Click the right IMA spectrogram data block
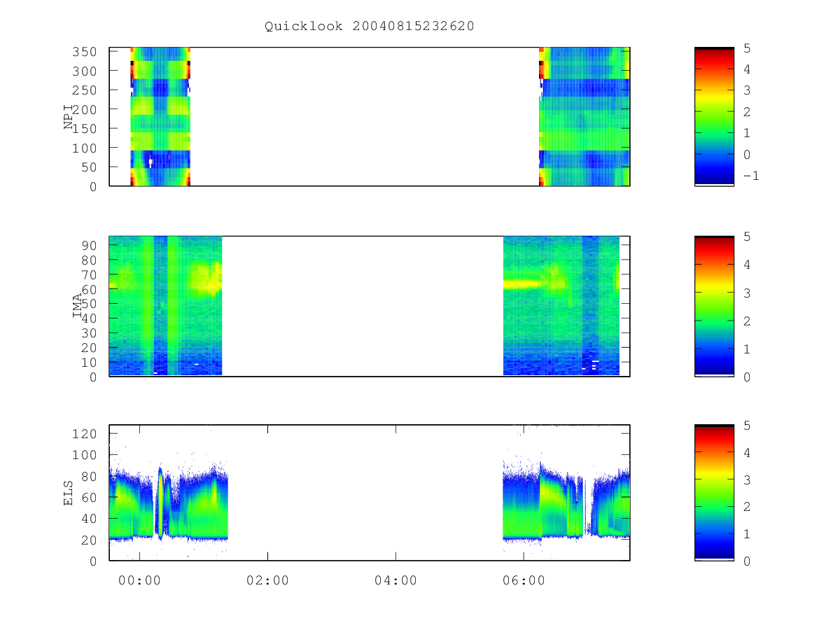The image size is (840, 630). tap(561, 306)
